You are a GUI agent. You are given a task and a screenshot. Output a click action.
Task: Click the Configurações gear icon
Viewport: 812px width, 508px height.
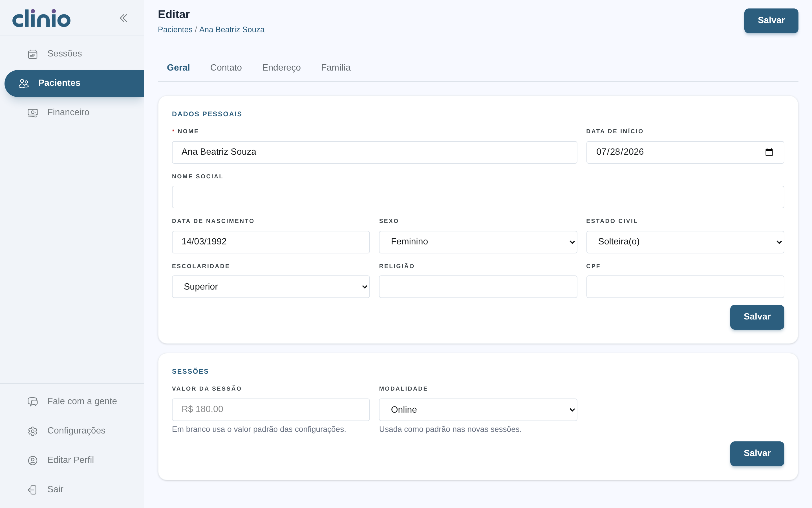coord(32,431)
